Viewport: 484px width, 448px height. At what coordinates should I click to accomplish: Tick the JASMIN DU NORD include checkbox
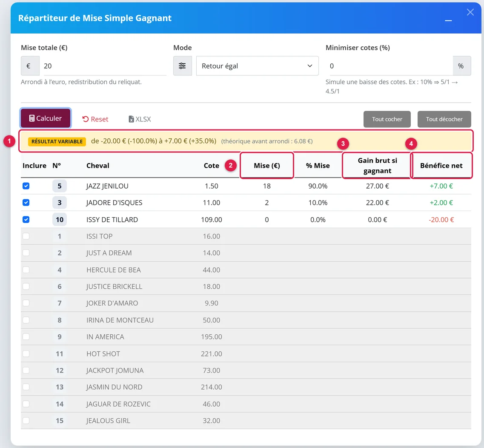[26, 387]
